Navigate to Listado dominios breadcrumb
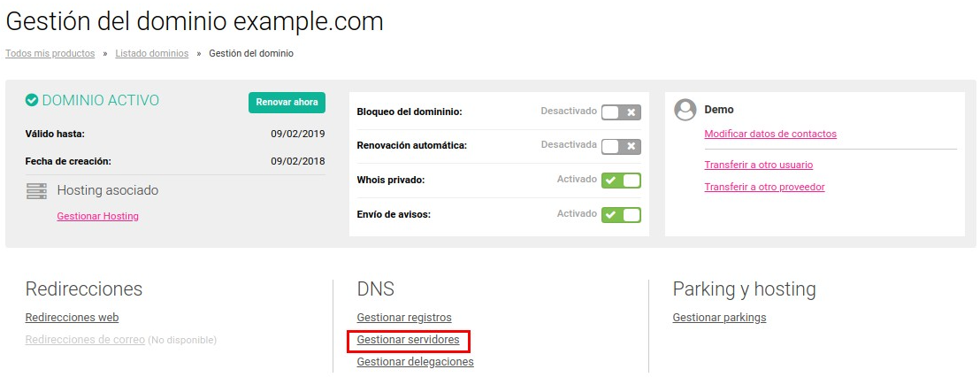The width and height of the screenshot is (980, 377). coord(151,53)
